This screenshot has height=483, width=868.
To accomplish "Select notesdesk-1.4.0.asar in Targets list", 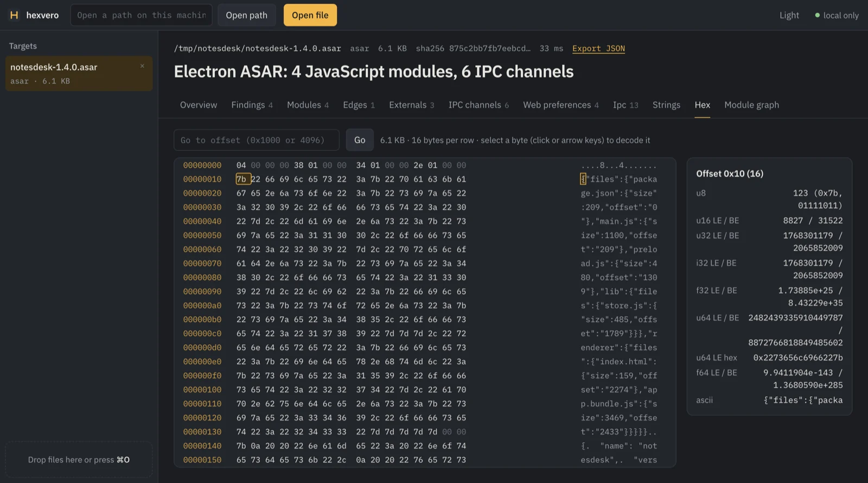I will coord(79,73).
